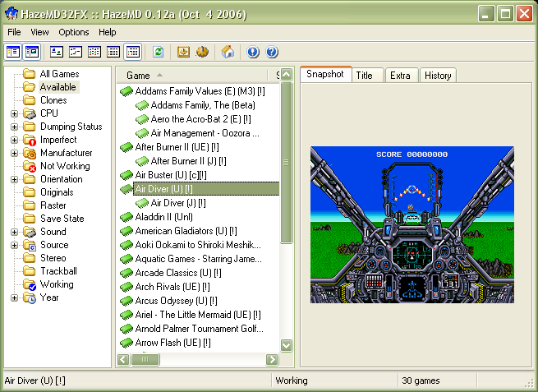Select the Working folder with checkmark icon
This screenshot has width=538, height=392.
(30, 284)
